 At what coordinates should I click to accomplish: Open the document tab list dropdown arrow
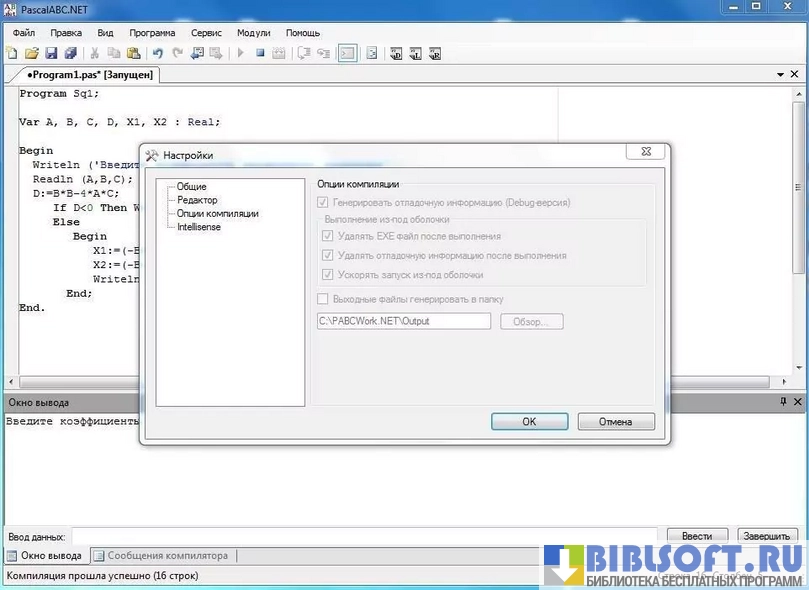pyautogui.click(x=781, y=75)
